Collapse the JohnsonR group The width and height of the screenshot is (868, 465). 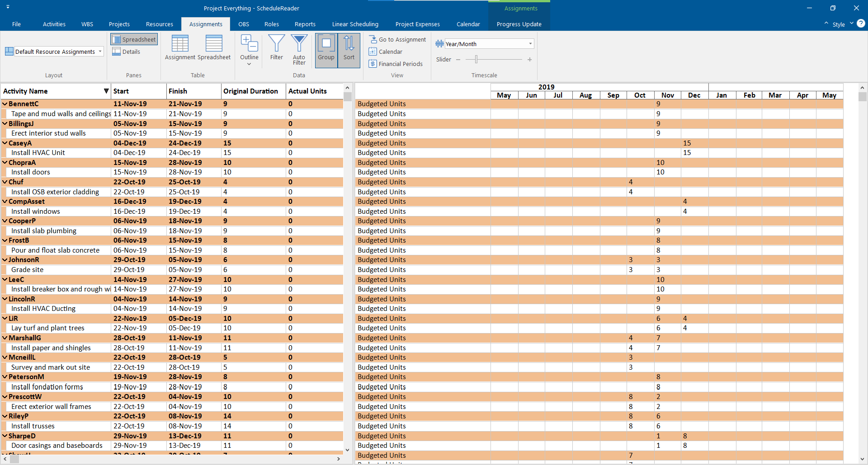[5, 260]
